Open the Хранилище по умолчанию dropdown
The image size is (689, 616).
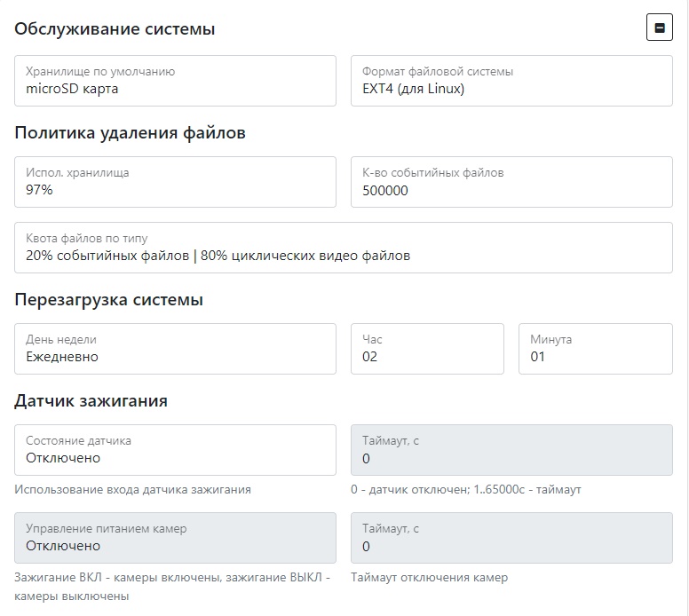175,81
